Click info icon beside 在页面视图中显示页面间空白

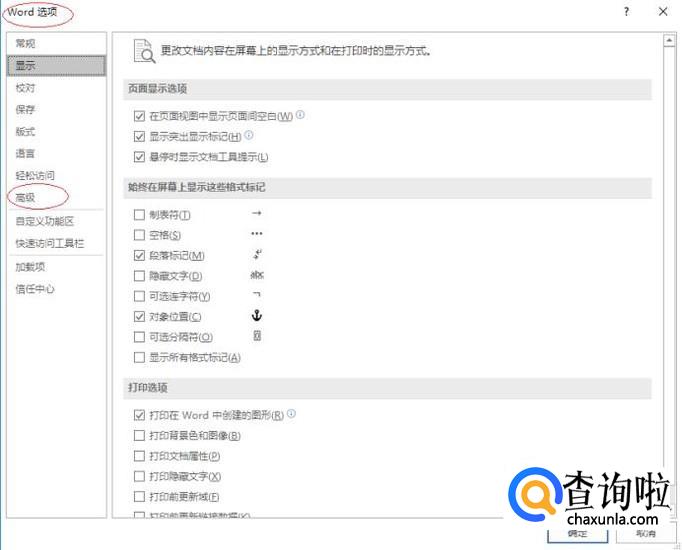click(x=300, y=115)
